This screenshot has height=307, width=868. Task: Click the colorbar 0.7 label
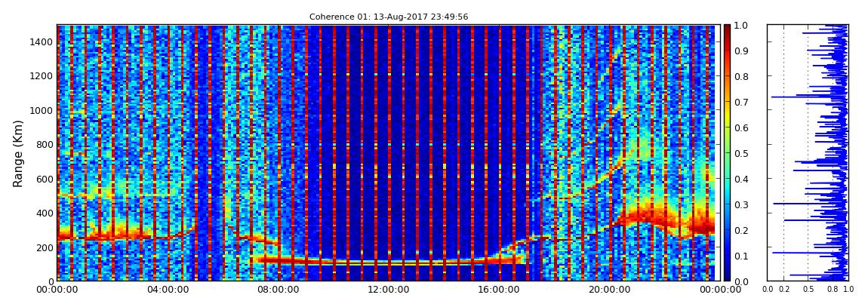pos(740,103)
